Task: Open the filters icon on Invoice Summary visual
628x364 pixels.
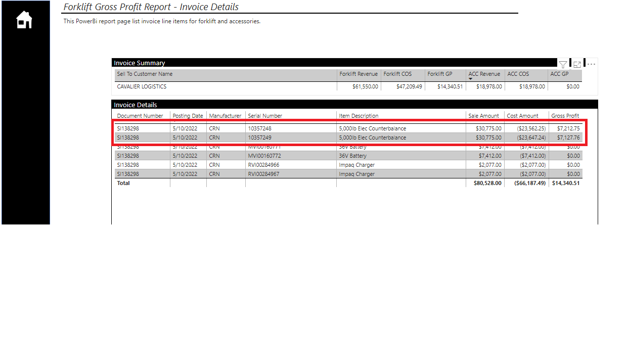Action: [563, 64]
